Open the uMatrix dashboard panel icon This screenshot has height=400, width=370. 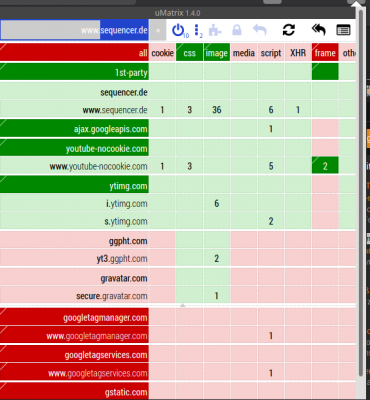coord(343,30)
